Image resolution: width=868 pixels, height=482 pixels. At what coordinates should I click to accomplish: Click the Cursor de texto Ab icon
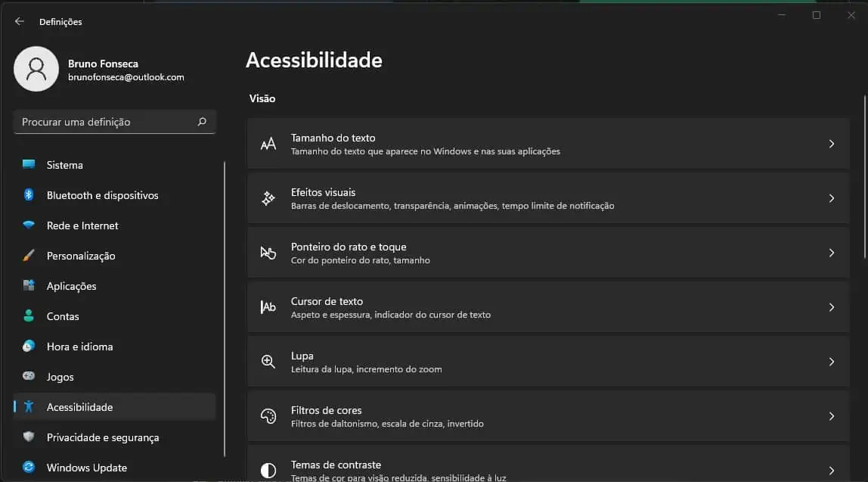(268, 307)
